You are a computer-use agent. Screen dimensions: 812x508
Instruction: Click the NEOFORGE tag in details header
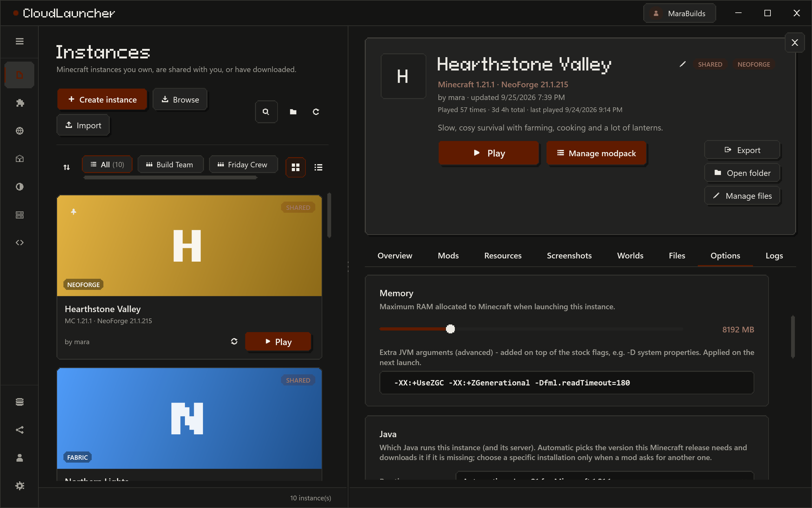coord(754,64)
